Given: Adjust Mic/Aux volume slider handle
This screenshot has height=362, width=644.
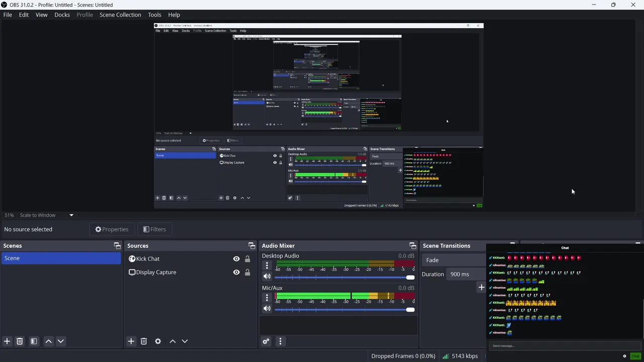Looking at the screenshot, I should pyautogui.click(x=411, y=310).
